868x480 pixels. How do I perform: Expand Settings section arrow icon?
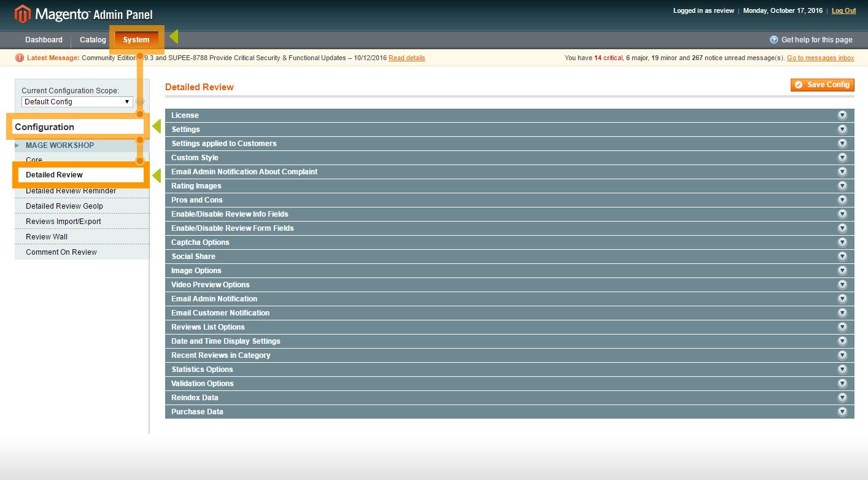tap(842, 130)
